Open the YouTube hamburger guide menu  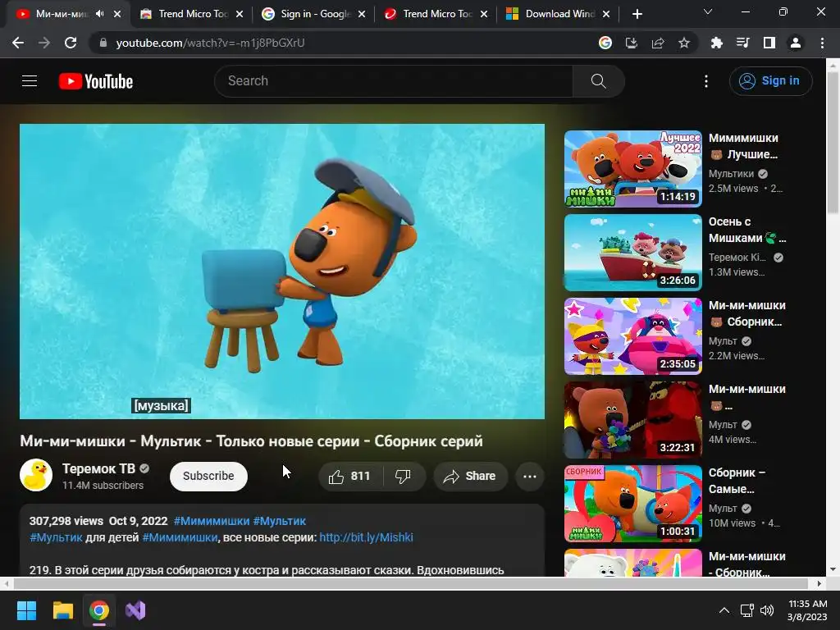30,81
